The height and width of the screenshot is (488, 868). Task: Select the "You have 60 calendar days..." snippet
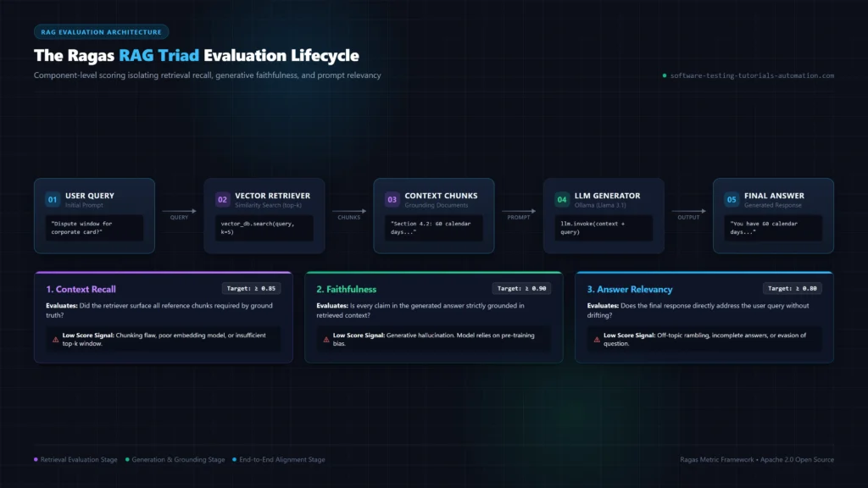click(x=773, y=228)
